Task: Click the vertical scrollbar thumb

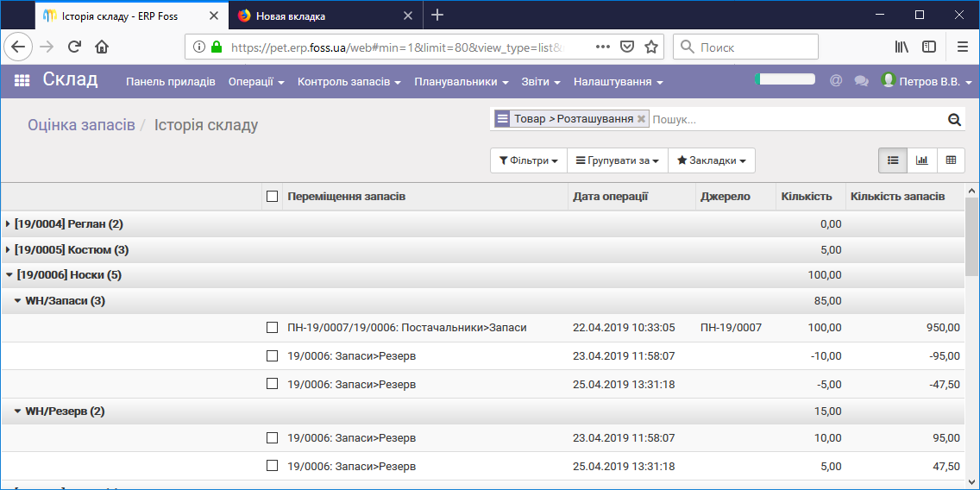Action: coord(972,236)
